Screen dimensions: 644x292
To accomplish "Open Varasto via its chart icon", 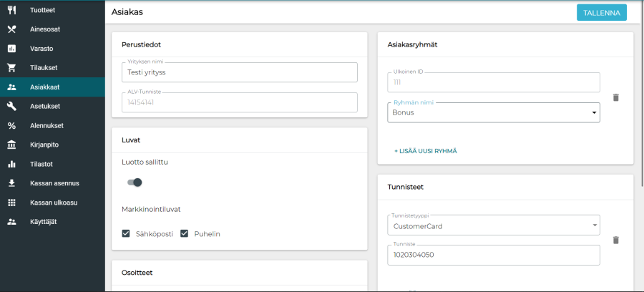I will point(11,49).
